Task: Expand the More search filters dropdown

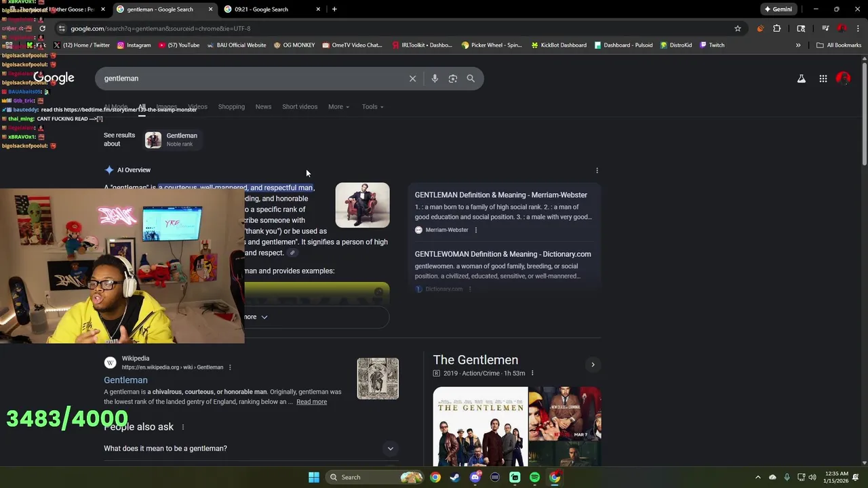Action: (338, 106)
